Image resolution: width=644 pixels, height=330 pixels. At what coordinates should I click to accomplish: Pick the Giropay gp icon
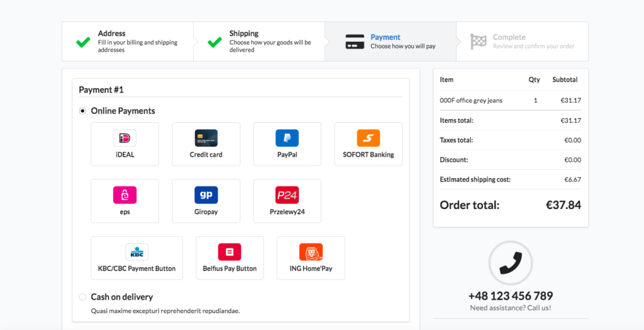click(206, 195)
